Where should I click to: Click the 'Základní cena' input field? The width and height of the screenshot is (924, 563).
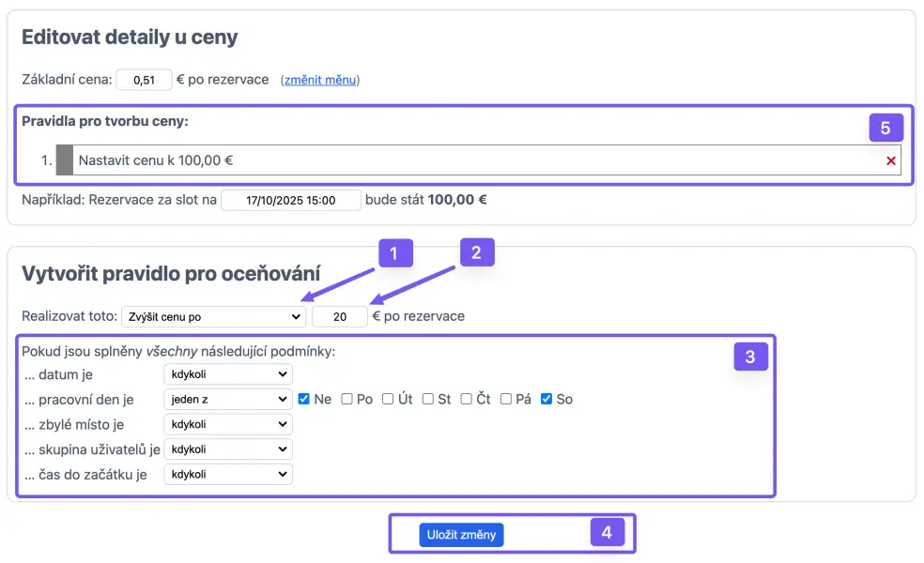click(x=144, y=80)
